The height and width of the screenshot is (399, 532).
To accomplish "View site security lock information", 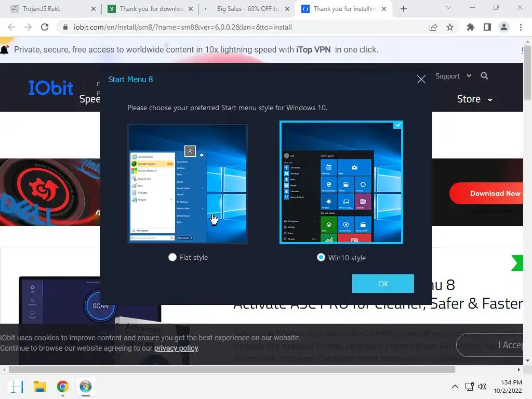I will 65,27.
